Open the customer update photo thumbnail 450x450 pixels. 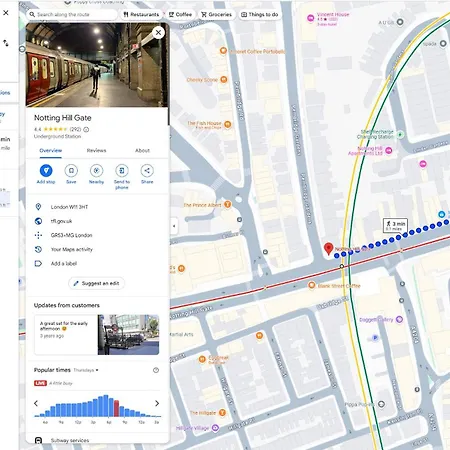point(128,334)
